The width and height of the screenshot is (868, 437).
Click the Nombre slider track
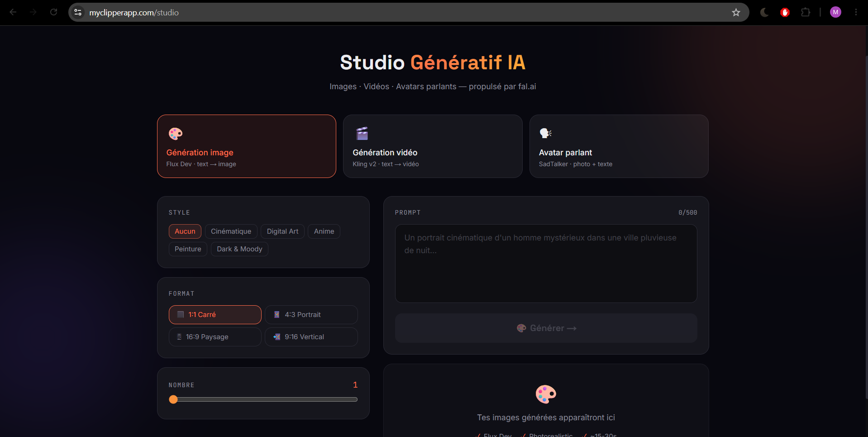click(263, 399)
